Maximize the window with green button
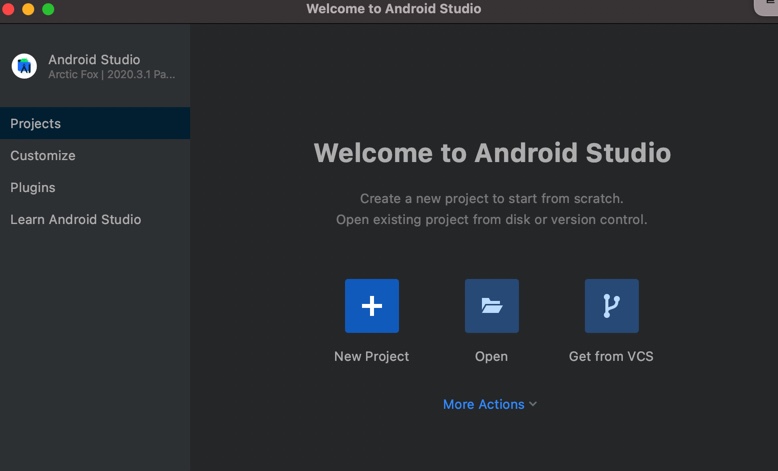This screenshot has width=778, height=471. (48, 9)
